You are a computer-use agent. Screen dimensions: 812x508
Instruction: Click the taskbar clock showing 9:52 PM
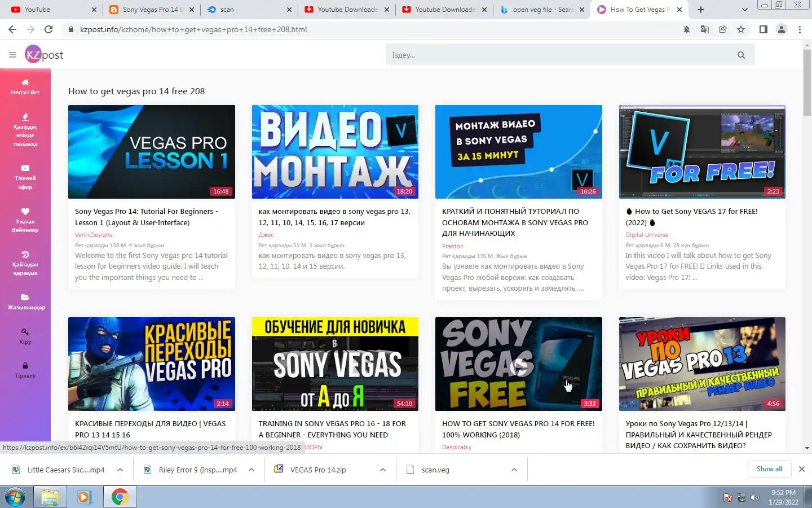tap(784, 497)
